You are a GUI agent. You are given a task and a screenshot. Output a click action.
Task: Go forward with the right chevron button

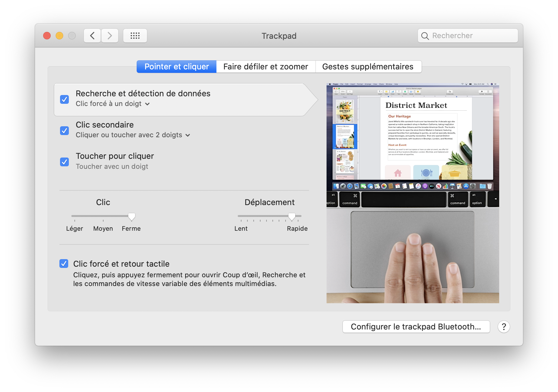[x=110, y=36]
